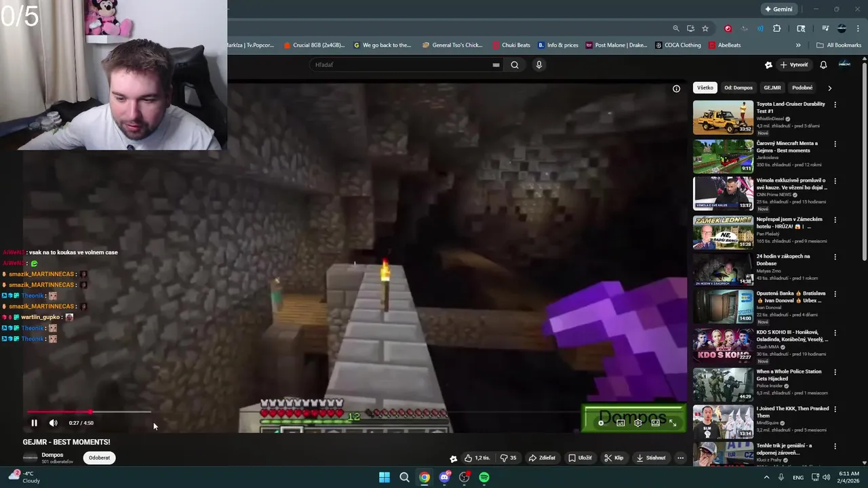The image size is (868, 488).
Task: Click the Dompos channel avatar
Action: click(x=31, y=457)
